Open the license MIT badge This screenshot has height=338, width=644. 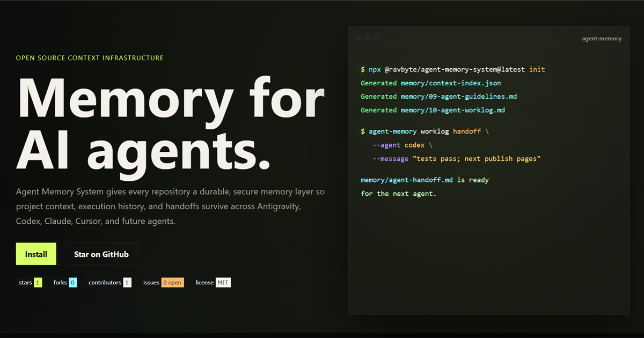click(x=213, y=282)
